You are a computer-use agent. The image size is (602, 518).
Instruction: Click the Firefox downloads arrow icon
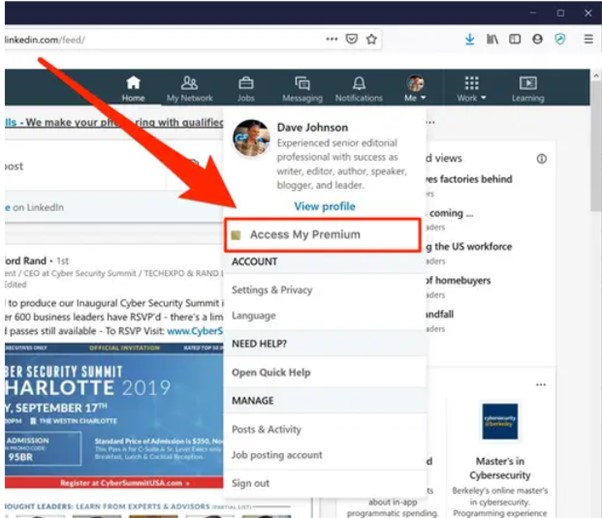pos(470,40)
